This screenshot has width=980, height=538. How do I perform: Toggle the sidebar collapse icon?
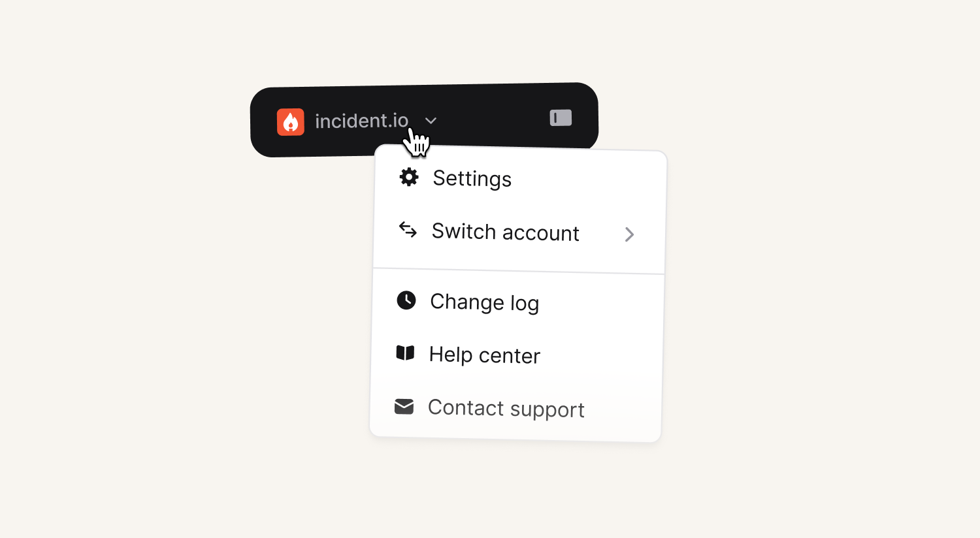pos(561,118)
